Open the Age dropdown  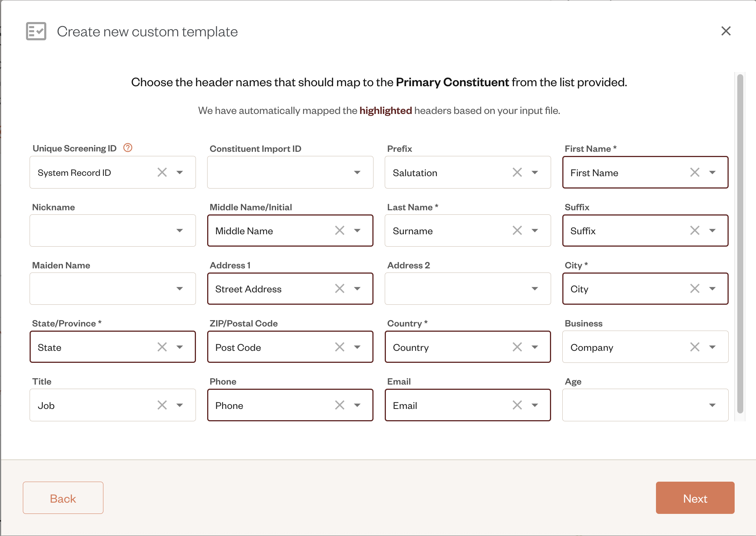pyautogui.click(x=645, y=405)
